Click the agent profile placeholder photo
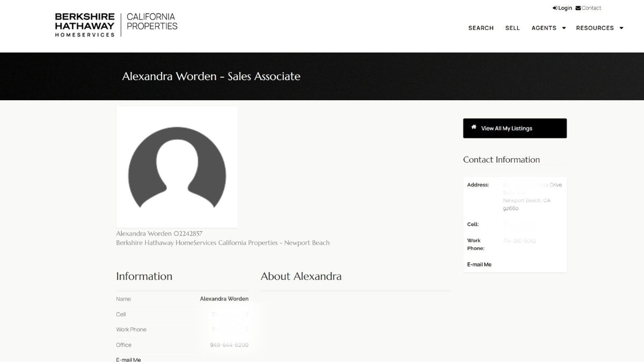 coord(177,167)
